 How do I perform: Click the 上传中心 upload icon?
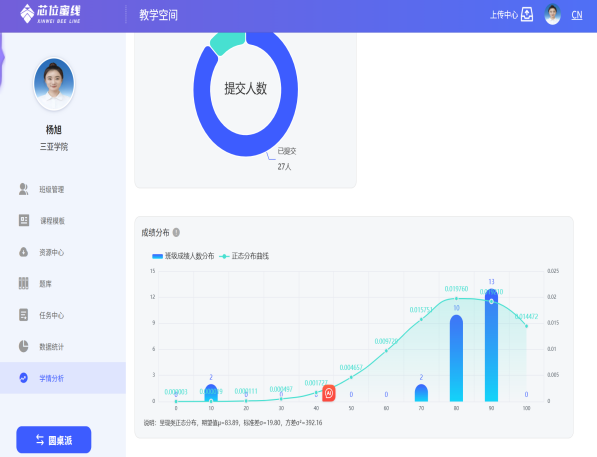527,14
